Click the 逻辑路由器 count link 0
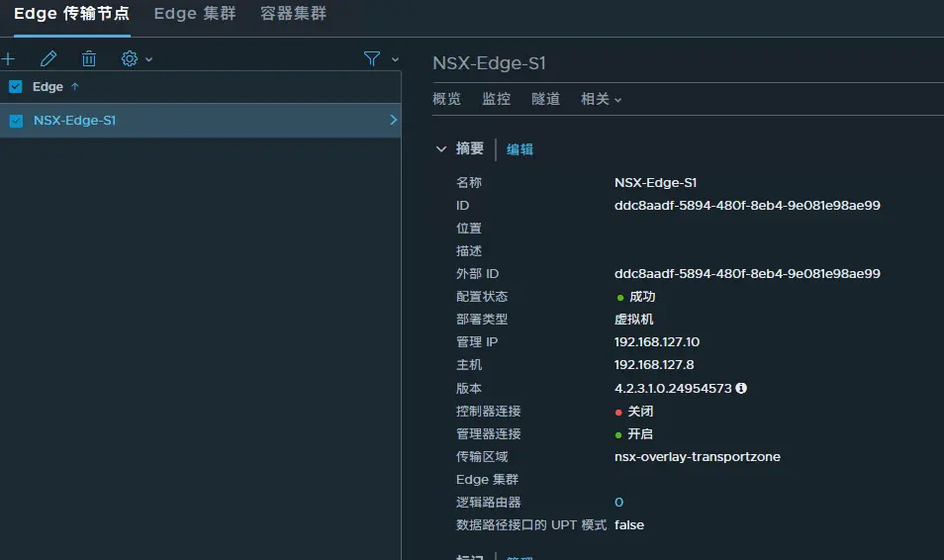 (618, 503)
